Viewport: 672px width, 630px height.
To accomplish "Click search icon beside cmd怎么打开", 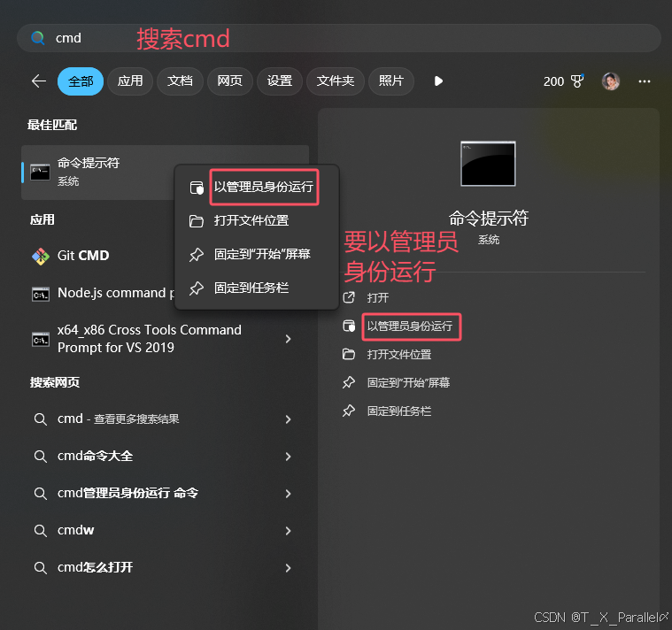I will (41, 568).
